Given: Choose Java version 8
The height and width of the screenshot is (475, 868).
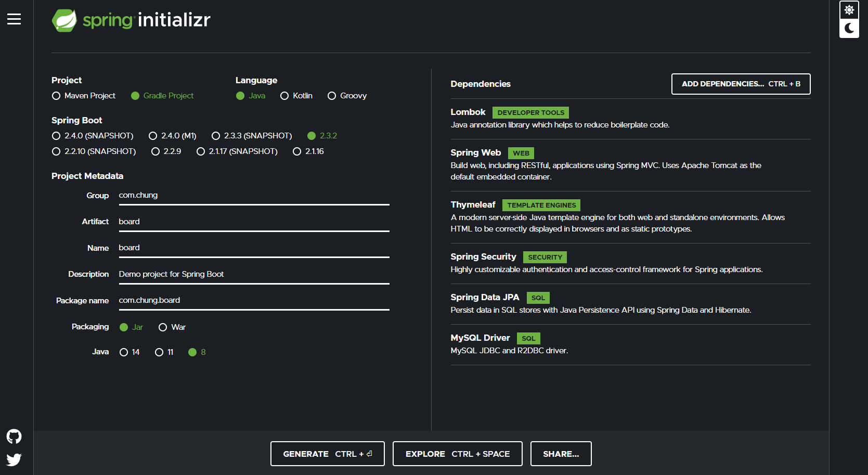Looking at the screenshot, I should [x=197, y=352].
